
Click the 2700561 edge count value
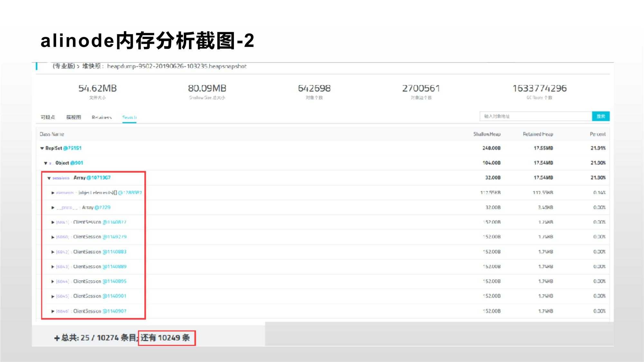[421, 88]
